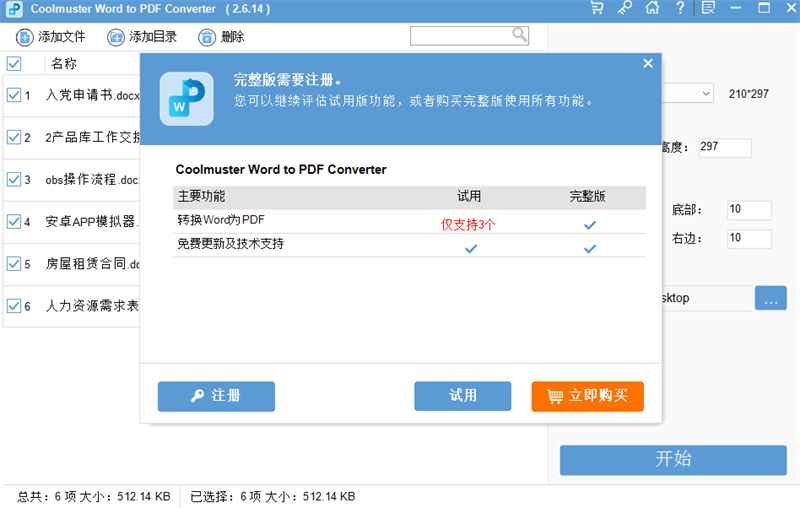The image size is (800, 508).
Task: Select the 人力资源需求表 file name
Action: pos(92,306)
